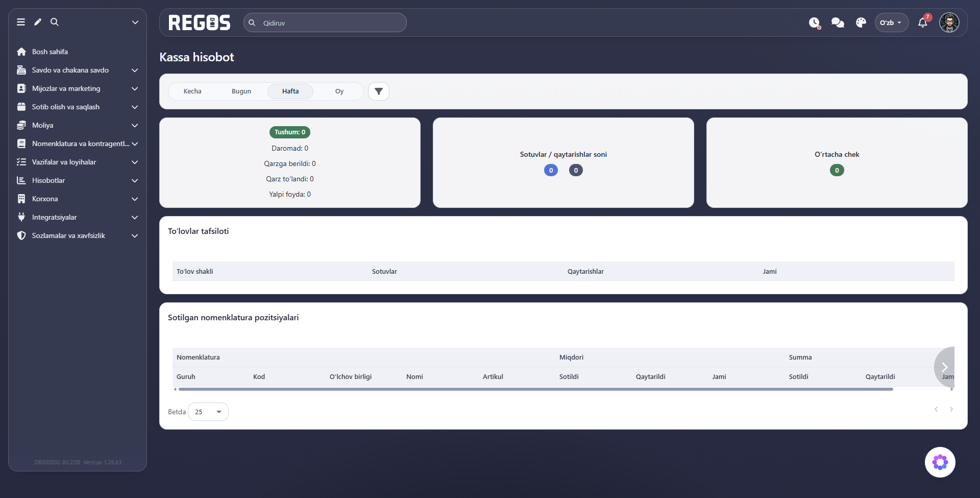Click the Moliya coins icon
Viewport: 980px width, 498px height.
tap(21, 125)
